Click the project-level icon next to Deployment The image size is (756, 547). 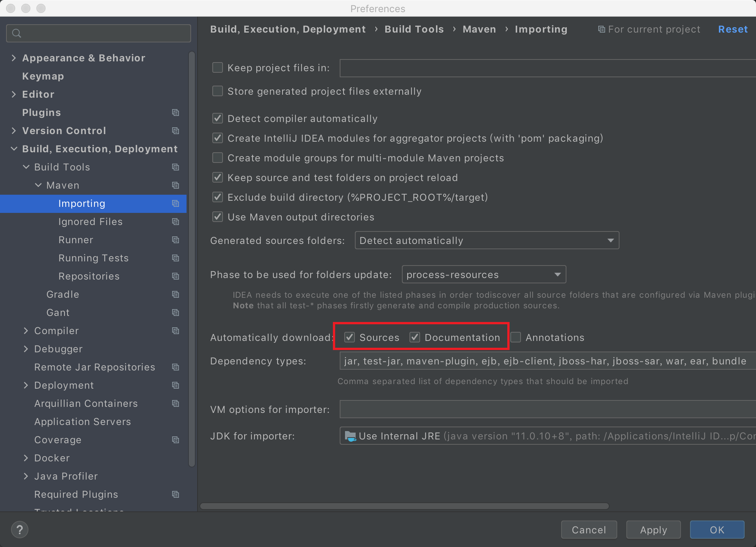[175, 385]
